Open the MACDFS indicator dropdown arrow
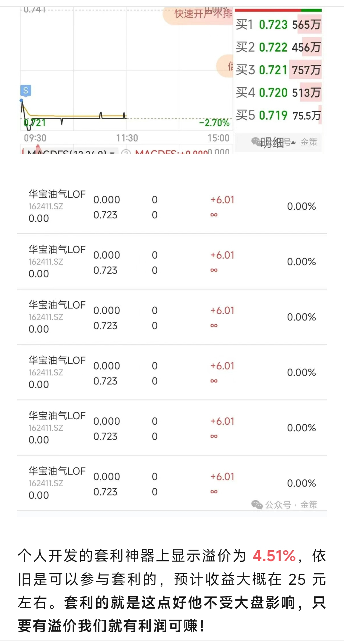 tap(112, 153)
